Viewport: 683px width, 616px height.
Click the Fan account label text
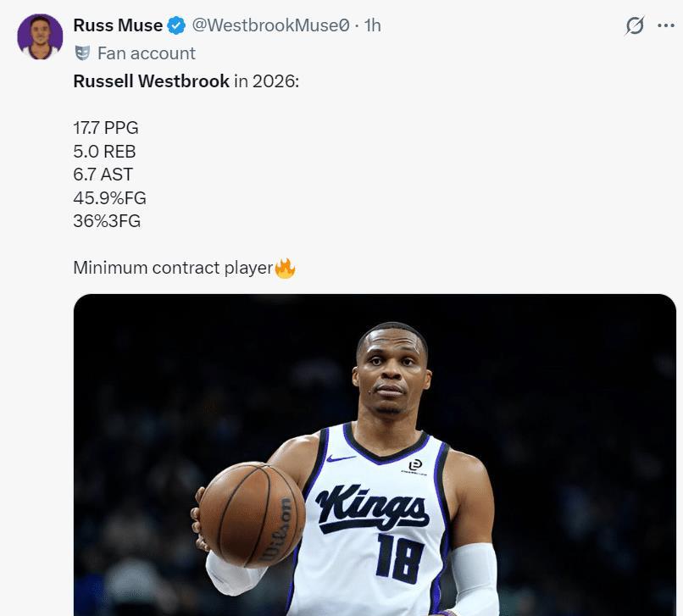point(146,53)
